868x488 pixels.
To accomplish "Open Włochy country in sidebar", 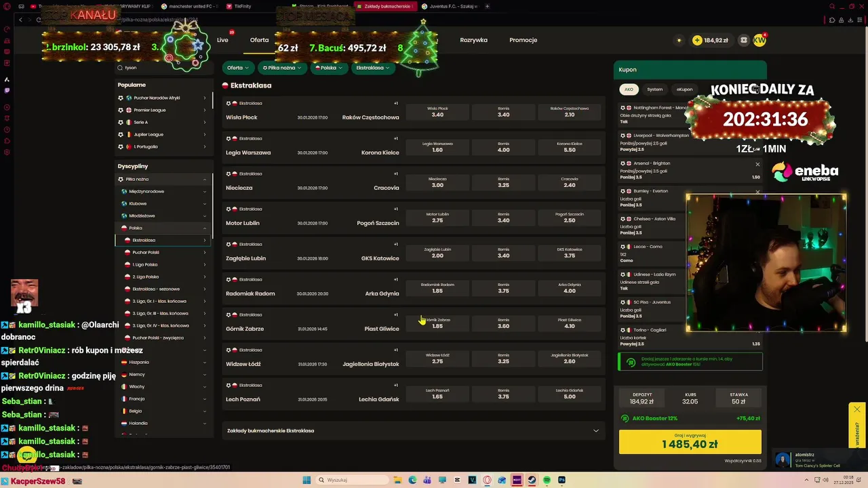I will [163, 386].
